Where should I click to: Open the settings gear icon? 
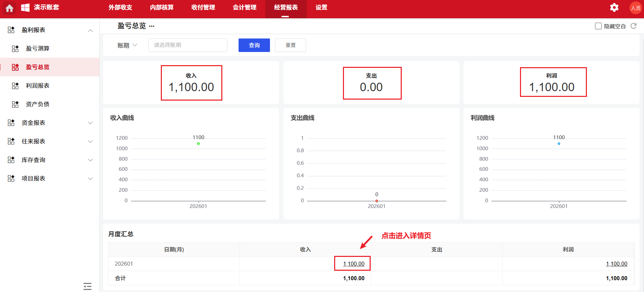click(x=614, y=7)
